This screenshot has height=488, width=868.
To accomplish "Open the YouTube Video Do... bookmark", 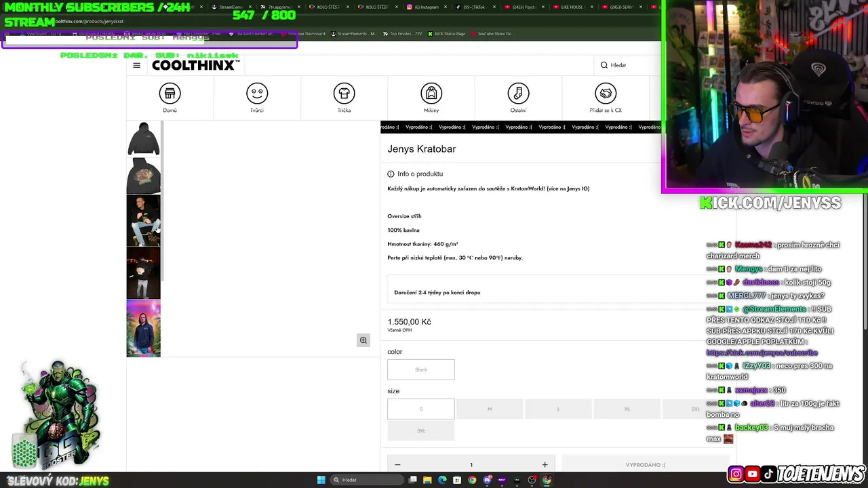I will 493,33.
